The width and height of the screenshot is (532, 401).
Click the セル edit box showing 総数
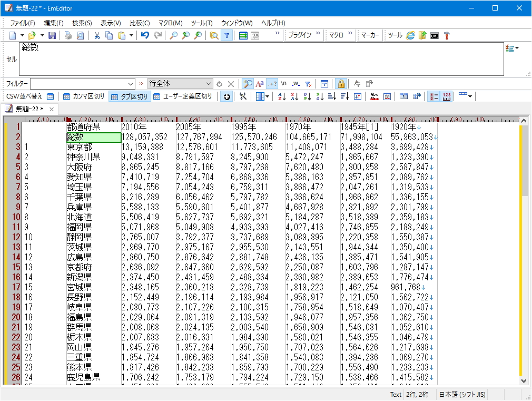point(261,58)
